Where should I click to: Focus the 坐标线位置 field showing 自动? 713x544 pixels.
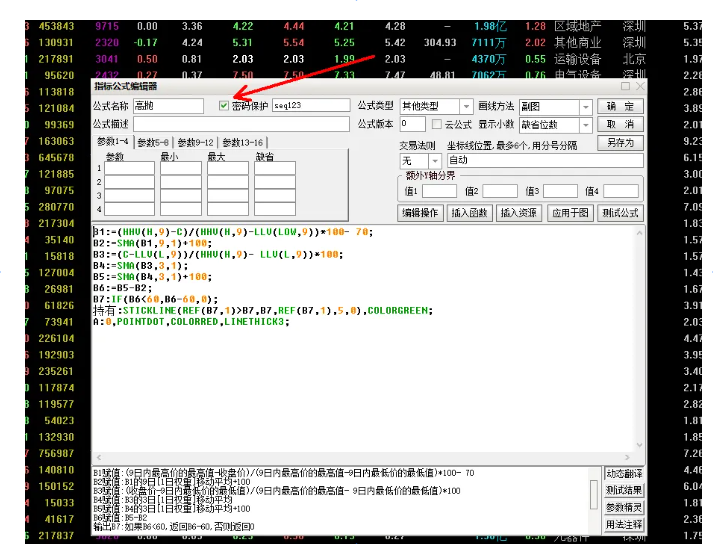[545, 160]
